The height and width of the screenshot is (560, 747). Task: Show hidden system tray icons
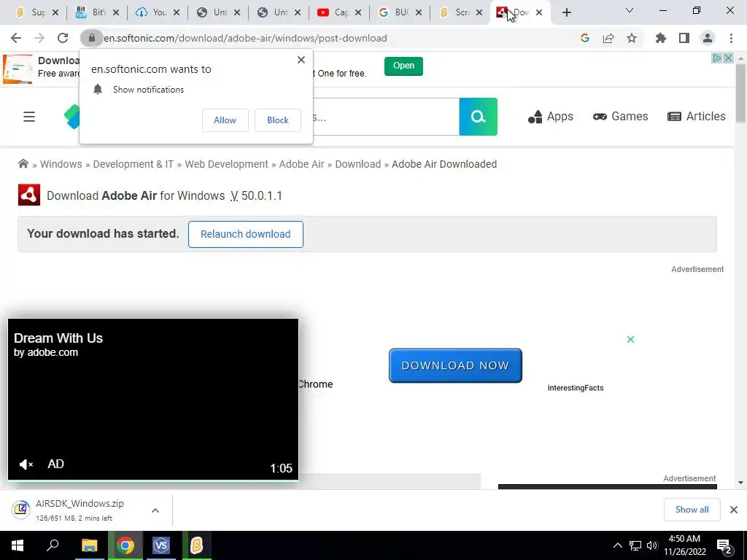(x=617, y=545)
